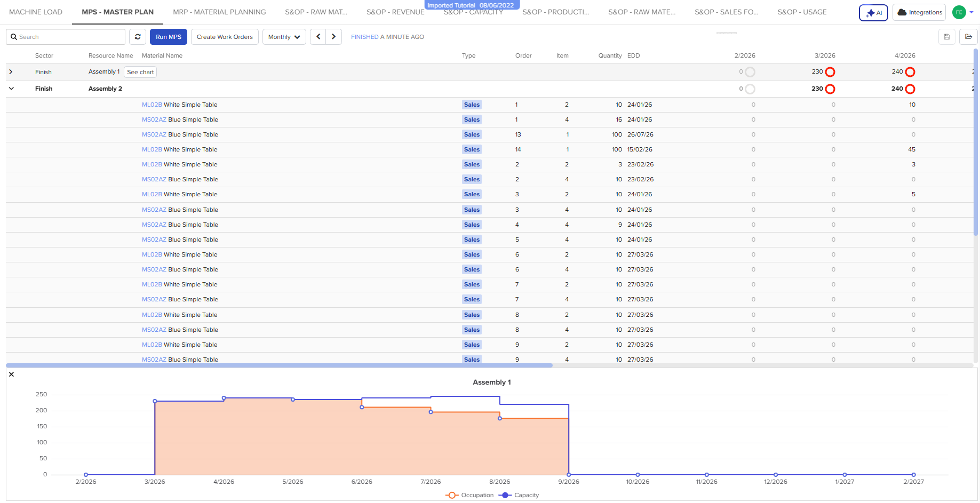Open the AI assistant button
This screenshot has width=980, height=503.
pos(873,12)
